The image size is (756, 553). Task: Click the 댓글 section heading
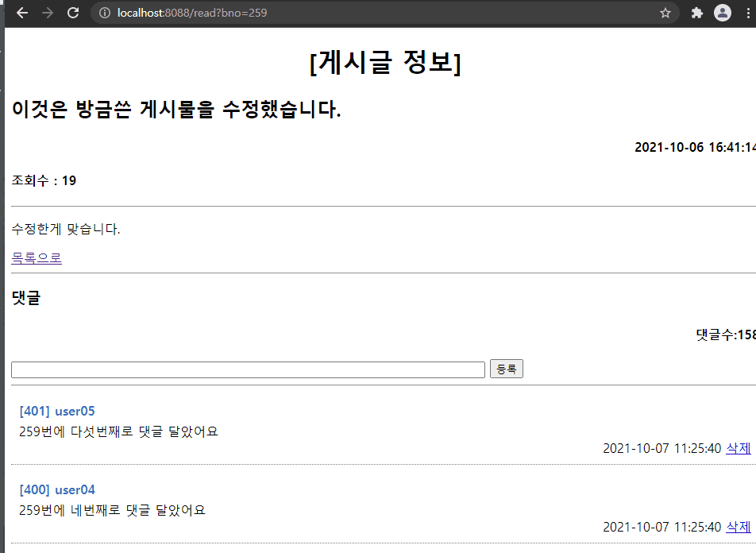[x=26, y=298]
